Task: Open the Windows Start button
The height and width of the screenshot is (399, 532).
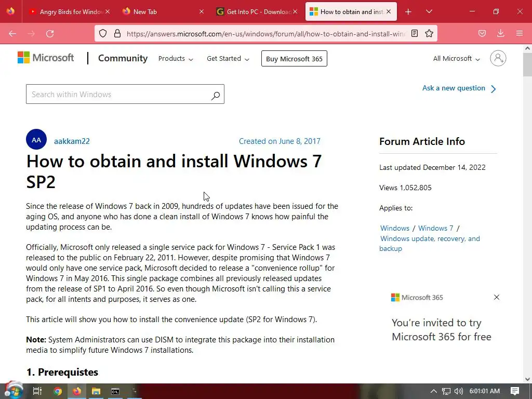Action: [13, 391]
